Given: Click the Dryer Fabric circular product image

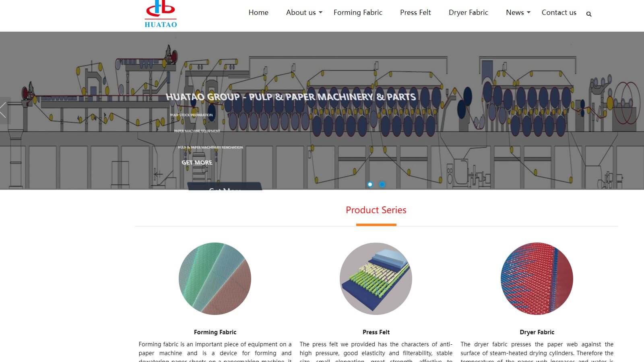Looking at the screenshot, I should 537,278.
